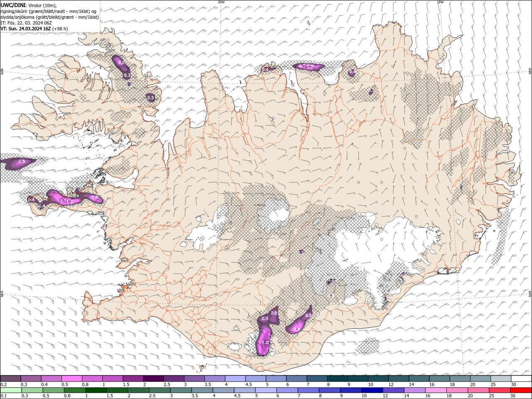Select the 'rigning/skúrir' legend description line

click(x=49, y=11)
